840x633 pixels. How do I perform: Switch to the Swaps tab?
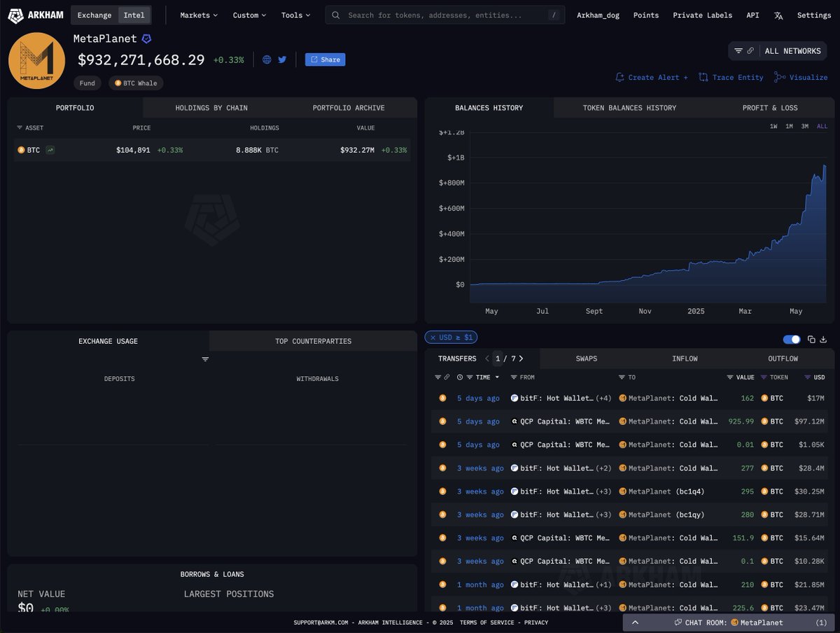tap(587, 359)
